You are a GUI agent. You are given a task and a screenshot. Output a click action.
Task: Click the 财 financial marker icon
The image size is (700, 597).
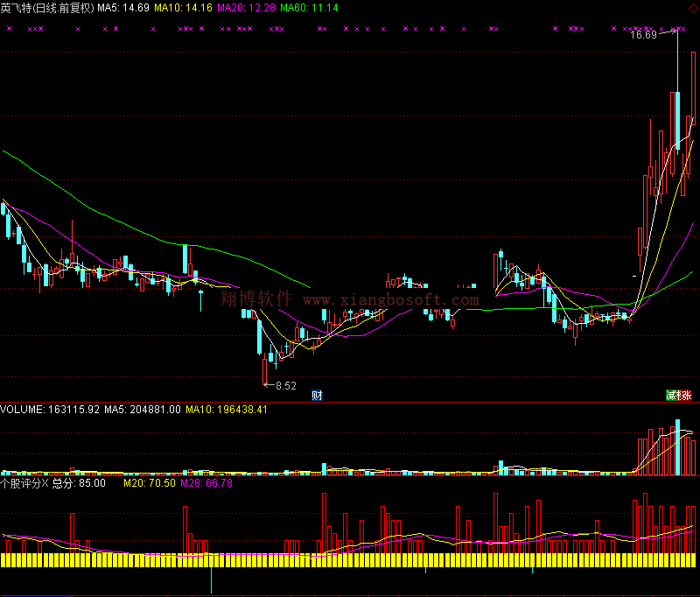tap(317, 396)
